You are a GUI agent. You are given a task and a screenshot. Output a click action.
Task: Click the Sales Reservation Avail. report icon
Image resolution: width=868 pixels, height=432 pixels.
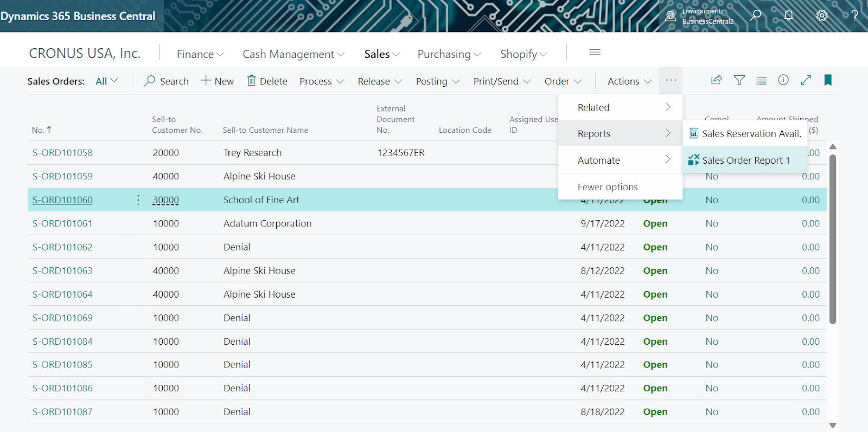(x=694, y=133)
